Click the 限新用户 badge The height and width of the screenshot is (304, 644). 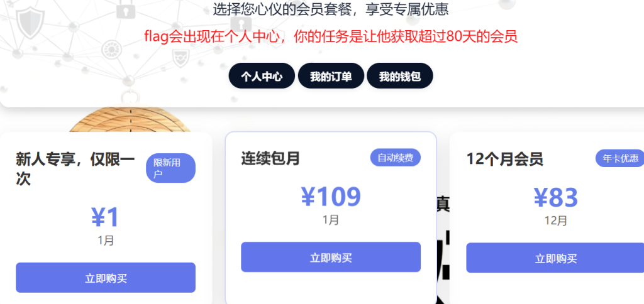170,168
